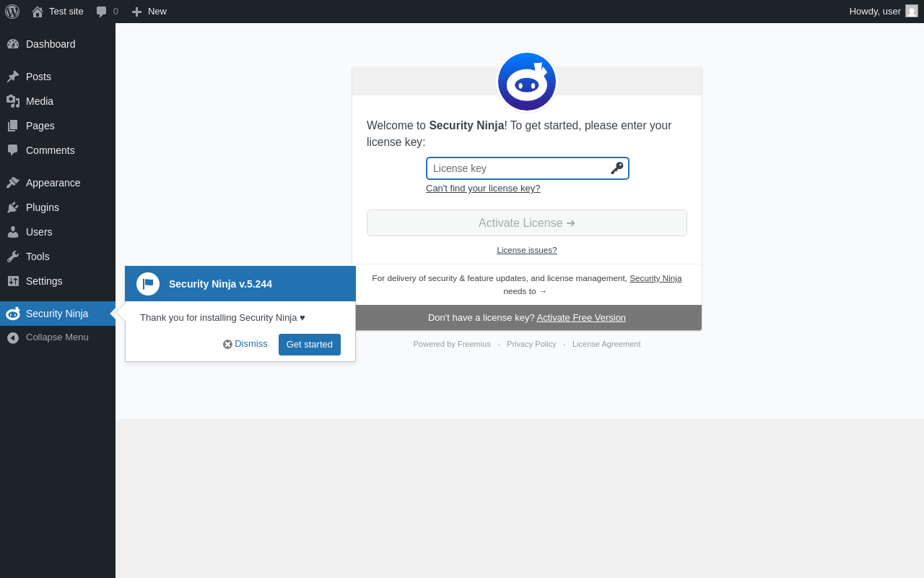This screenshot has height=578, width=924.
Task: Select Users menu label
Action: [x=39, y=232]
